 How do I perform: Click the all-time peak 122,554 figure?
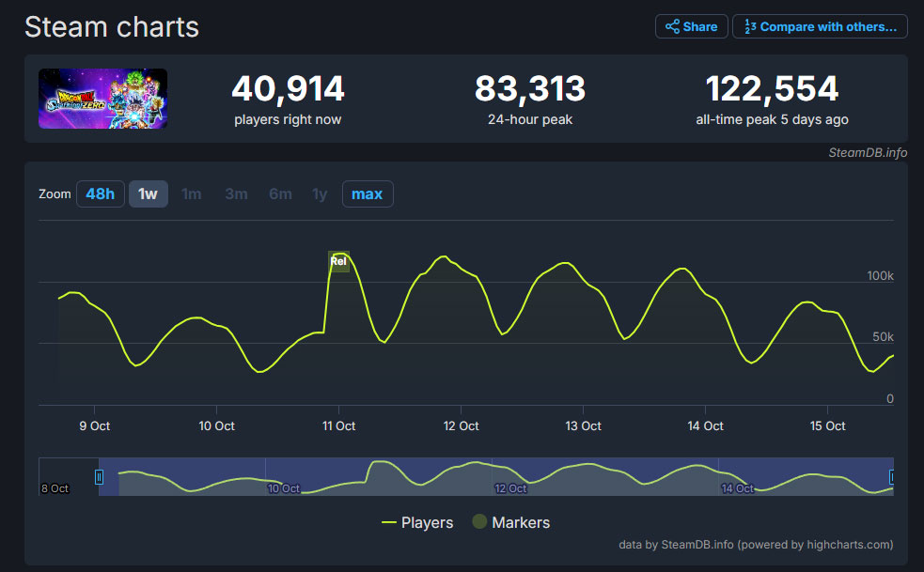[x=772, y=89]
